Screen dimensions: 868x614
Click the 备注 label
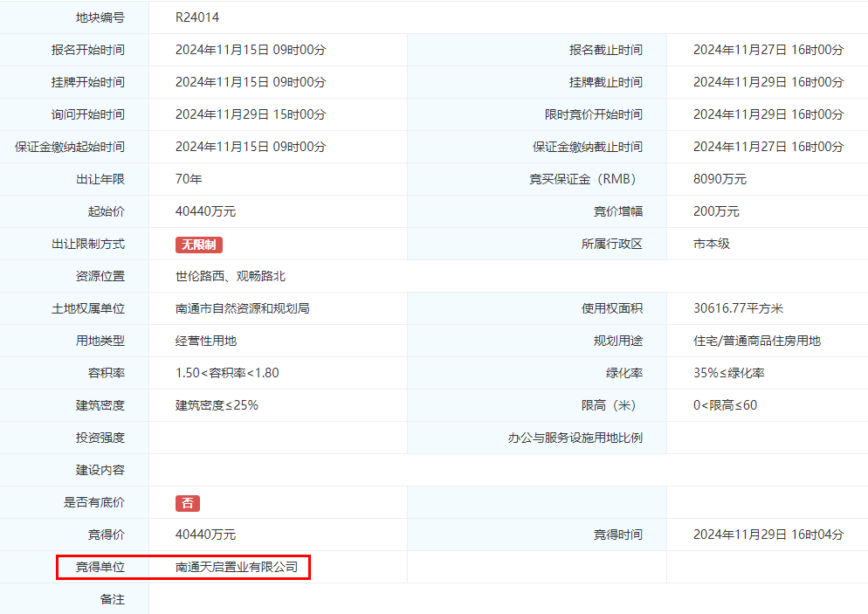(x=113, y=600)
